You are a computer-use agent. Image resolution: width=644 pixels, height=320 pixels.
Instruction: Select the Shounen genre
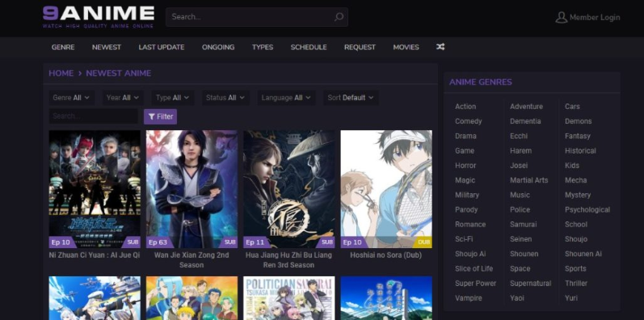[524, 254]
